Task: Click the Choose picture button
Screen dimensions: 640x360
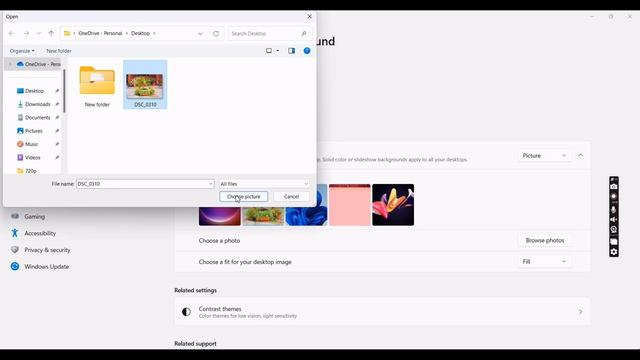Action: click(244, 197)
